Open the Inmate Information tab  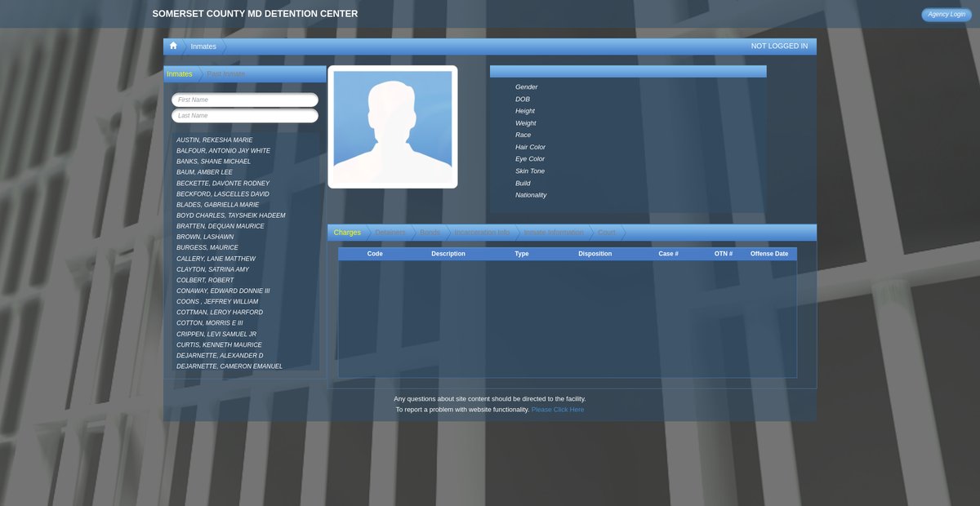point(554,233)
